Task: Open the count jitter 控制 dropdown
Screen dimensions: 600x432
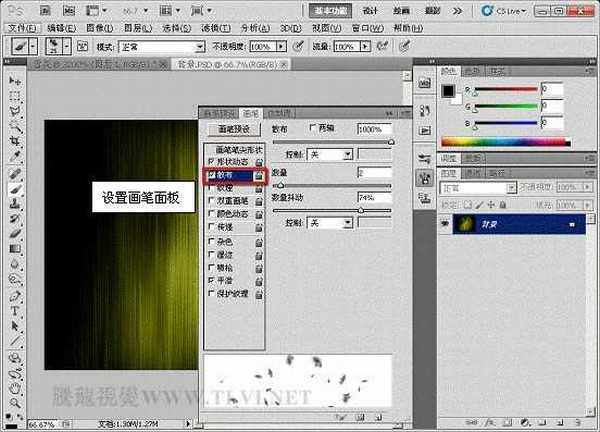Action: click(329, 223)
